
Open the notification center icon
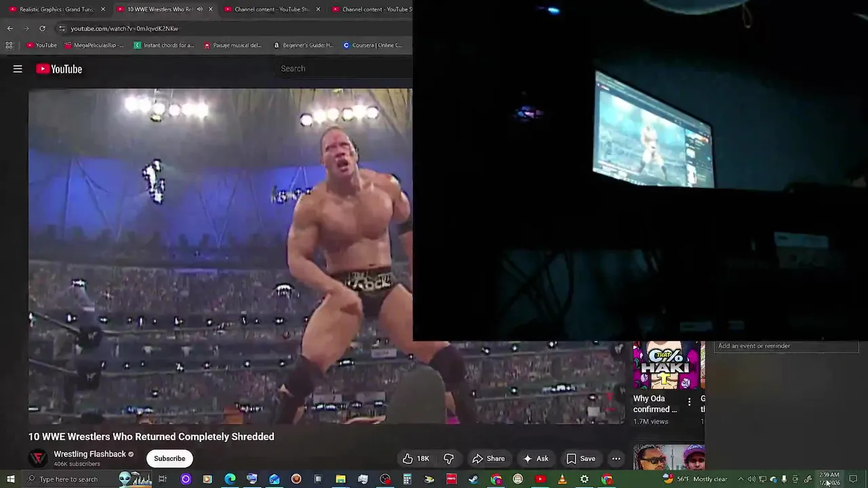(x=854, y=479)
